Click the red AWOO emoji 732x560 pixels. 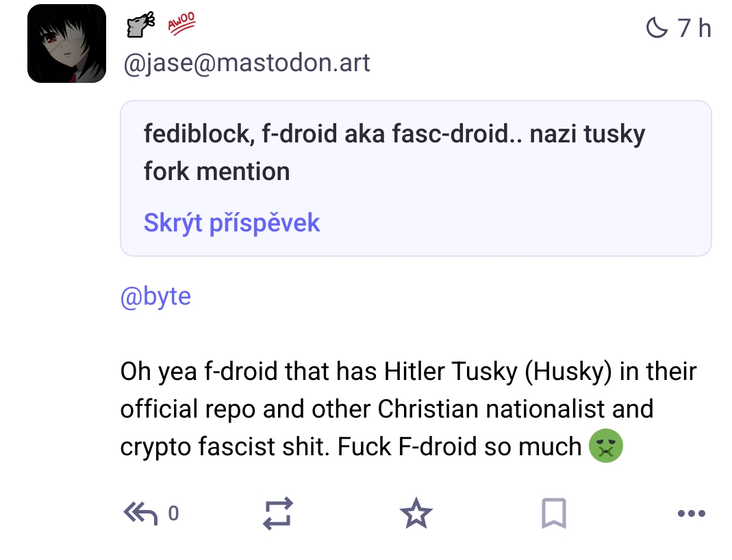point(181,23)
